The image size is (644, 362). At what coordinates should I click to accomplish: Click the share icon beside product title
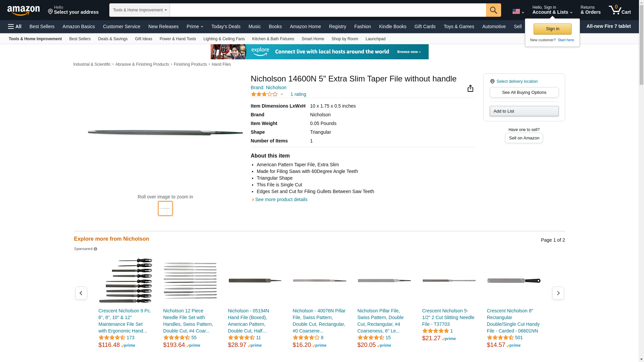point(470,88)
